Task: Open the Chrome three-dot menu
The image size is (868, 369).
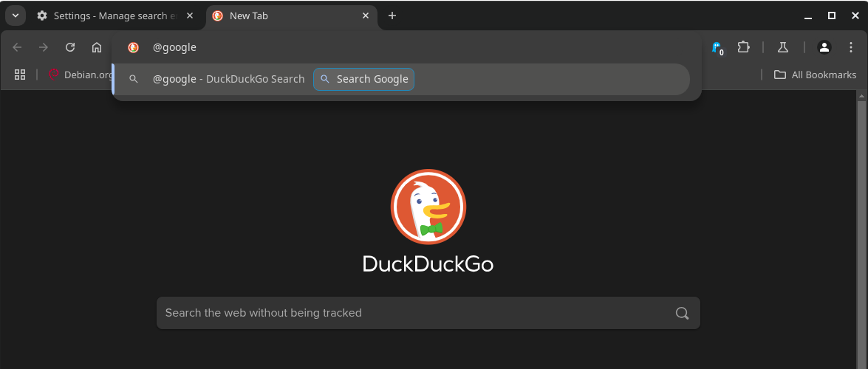Action: click(851, 47)
